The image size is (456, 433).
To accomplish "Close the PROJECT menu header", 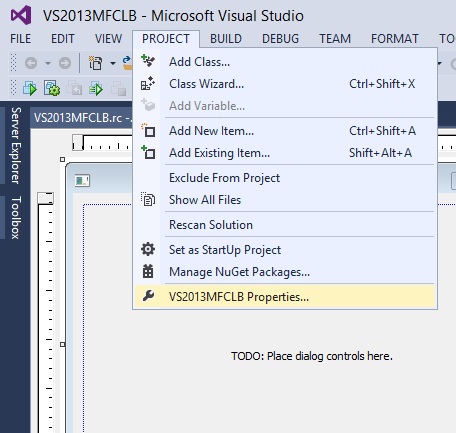I will 166,39.
